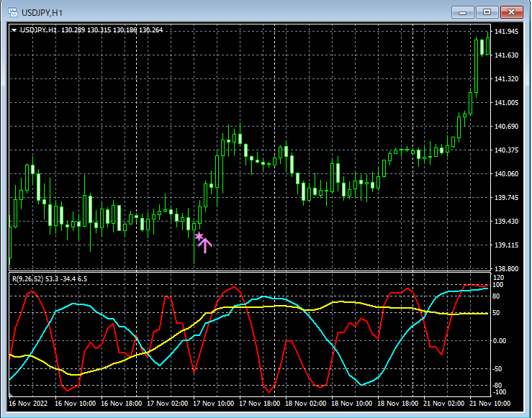
Task: Click the 139.115 price scale label
Action: click(x=507, y=245)
